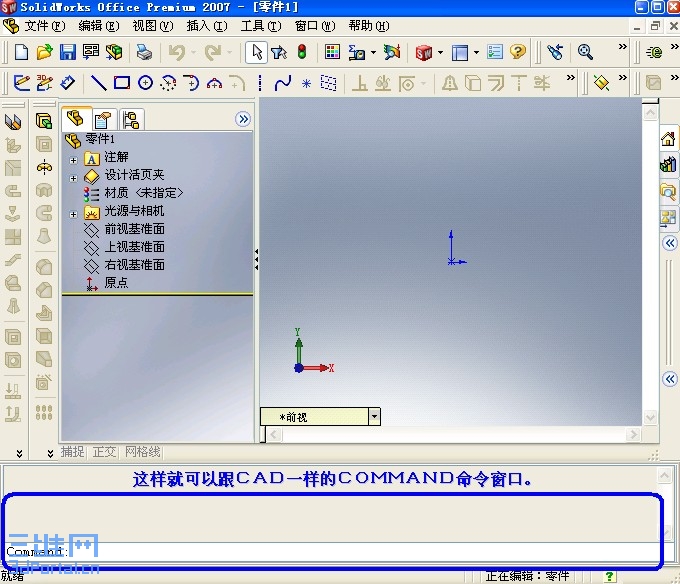Image resolution: width=680 pixels, height=584 pixels.
Task: Select the Line sketch tool
Action: 98,82
